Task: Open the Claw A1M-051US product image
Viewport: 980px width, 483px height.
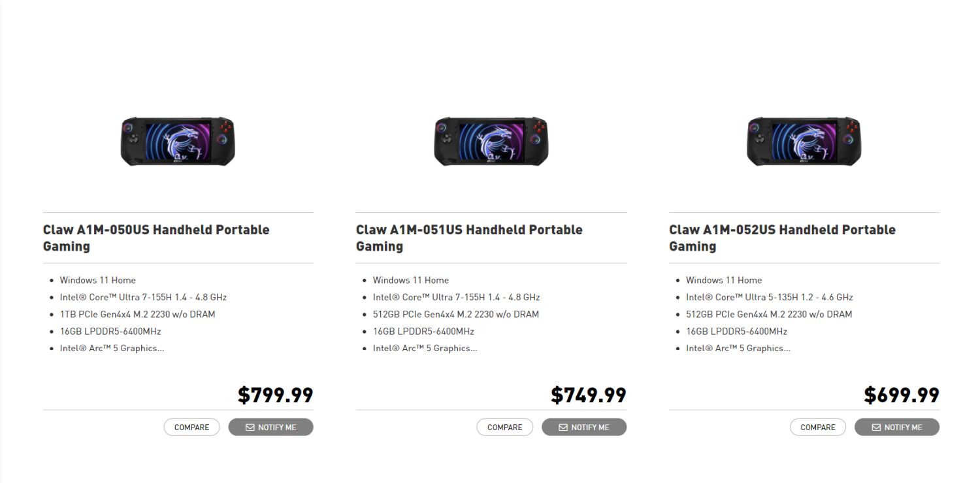Action: tap(491, 141)
